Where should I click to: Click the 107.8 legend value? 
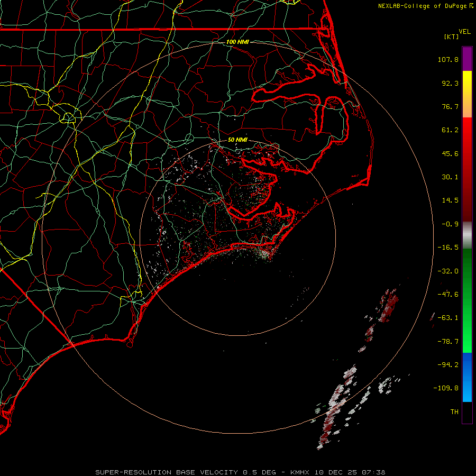coord(448,59)
